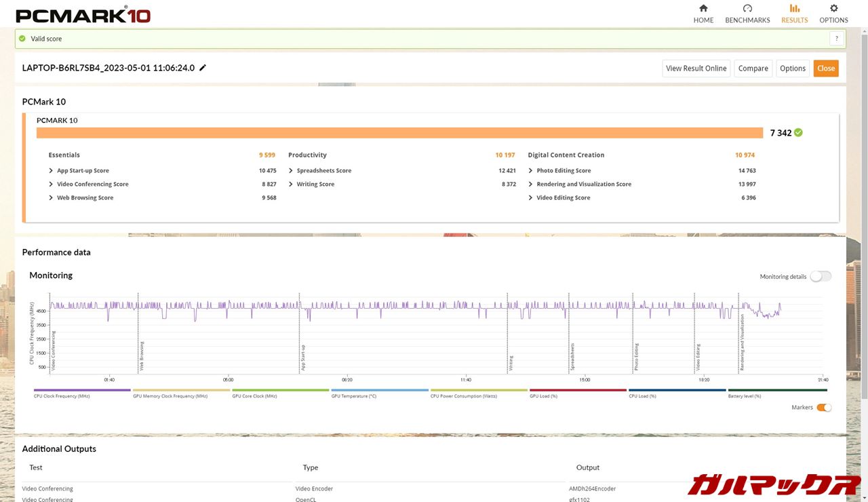This screenshot has height=502, width=868.
Task: Open the Options gear icon
Action: click(833, 9)
